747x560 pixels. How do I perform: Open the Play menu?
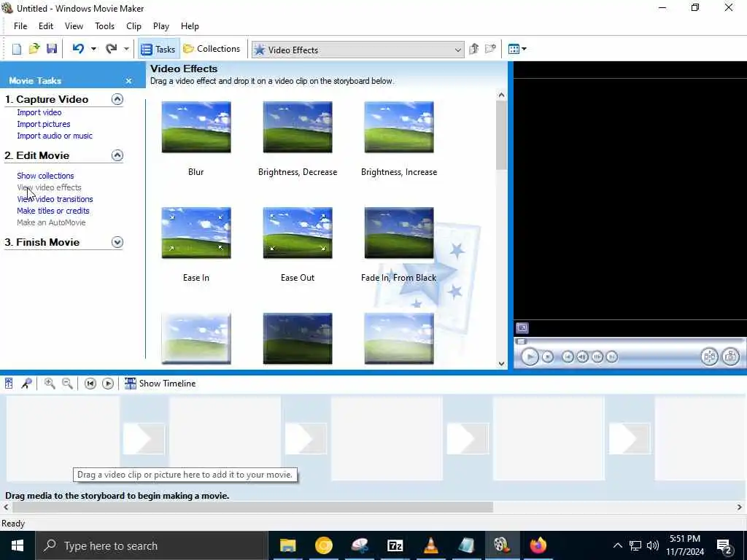(x=161, y=26)
